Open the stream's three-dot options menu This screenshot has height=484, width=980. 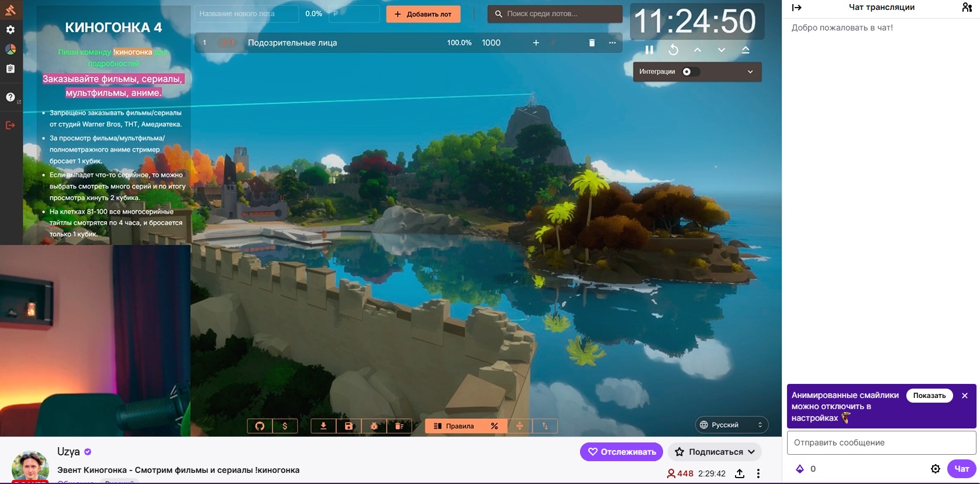[x=758, y=473]
